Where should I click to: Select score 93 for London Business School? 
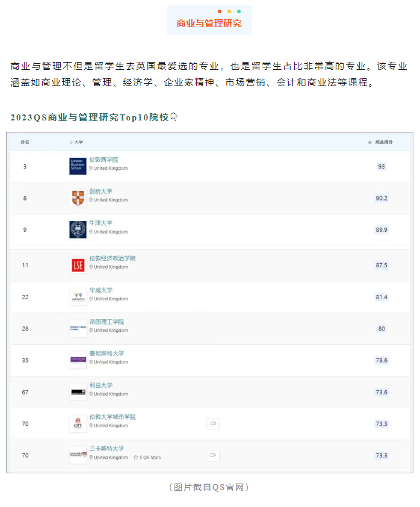[381, 167]
